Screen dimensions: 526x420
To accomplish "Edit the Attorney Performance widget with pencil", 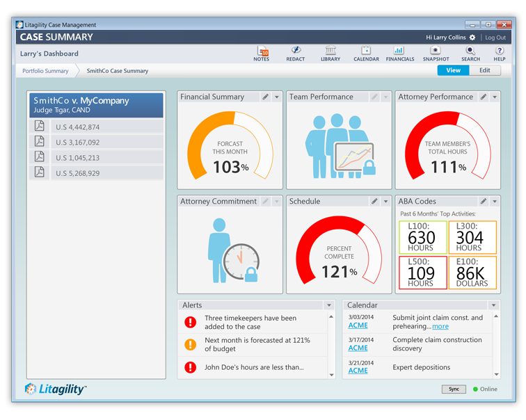I will [x=484, y=97].
